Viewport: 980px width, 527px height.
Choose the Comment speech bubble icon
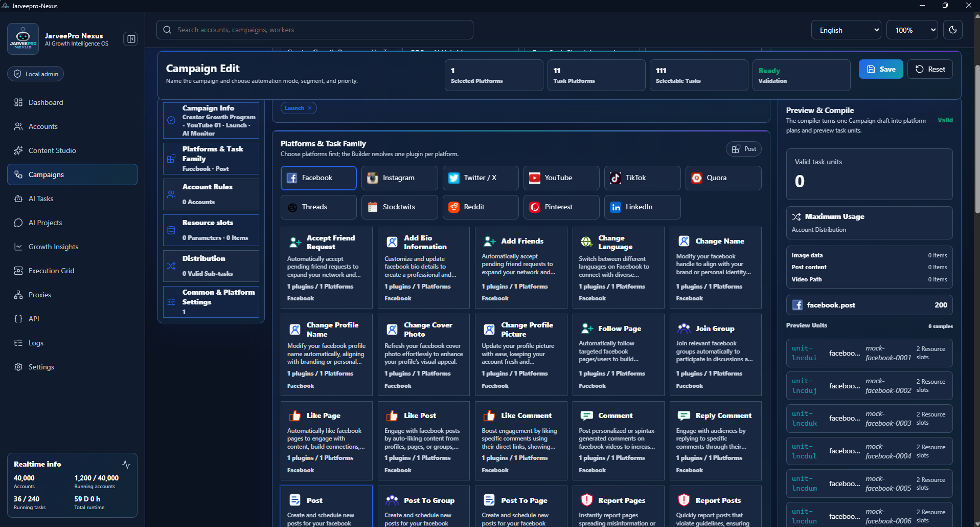click(x=586, y=415)
